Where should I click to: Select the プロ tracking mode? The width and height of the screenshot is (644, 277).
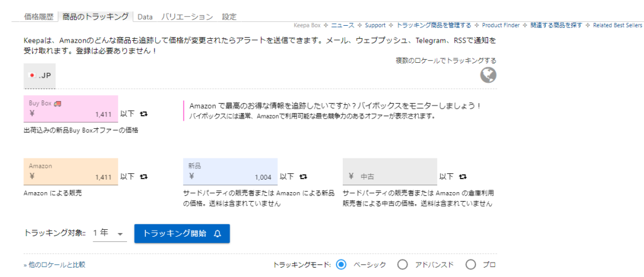471,264
